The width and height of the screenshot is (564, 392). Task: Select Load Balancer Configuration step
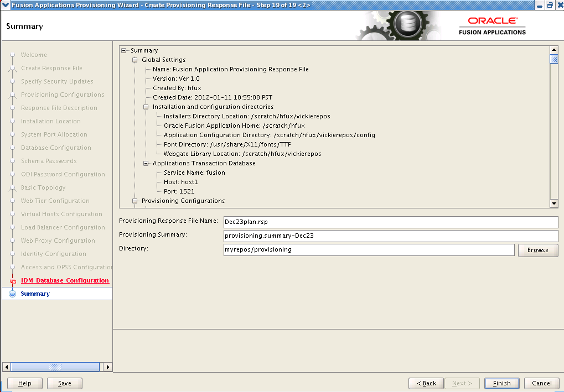point(63,228)
